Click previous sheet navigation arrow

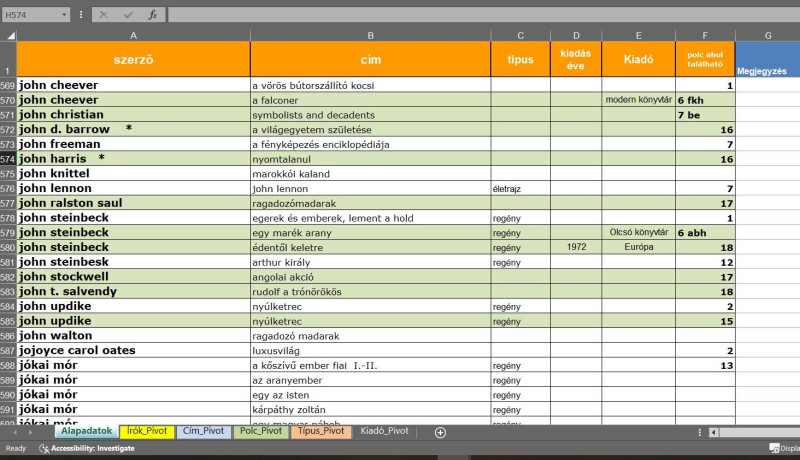[x=15, y=432]
